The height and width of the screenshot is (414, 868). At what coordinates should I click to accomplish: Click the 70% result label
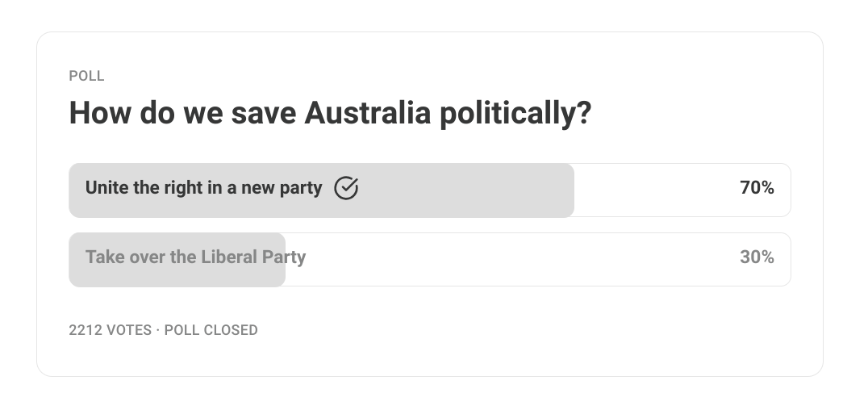click(x=757, y=188)
